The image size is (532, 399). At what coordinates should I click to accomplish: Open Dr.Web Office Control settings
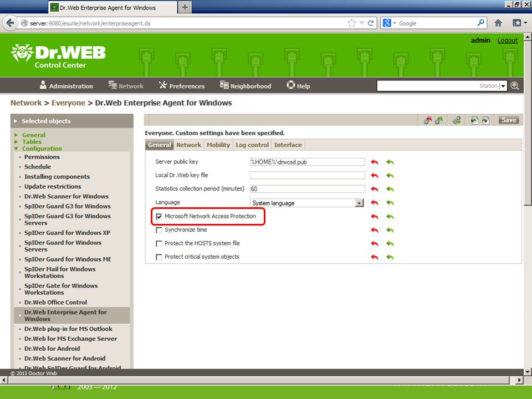pos(55,303)
